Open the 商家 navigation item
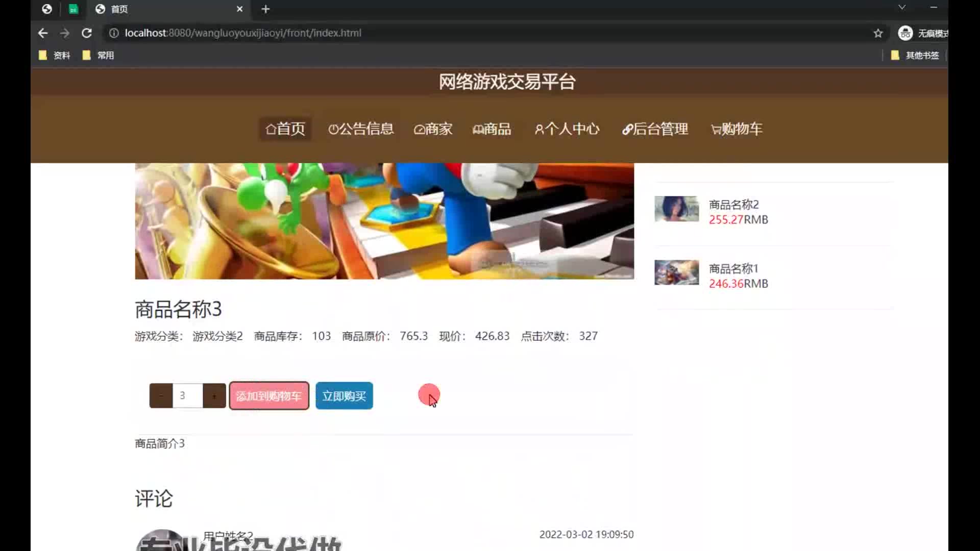 [433, 129]
